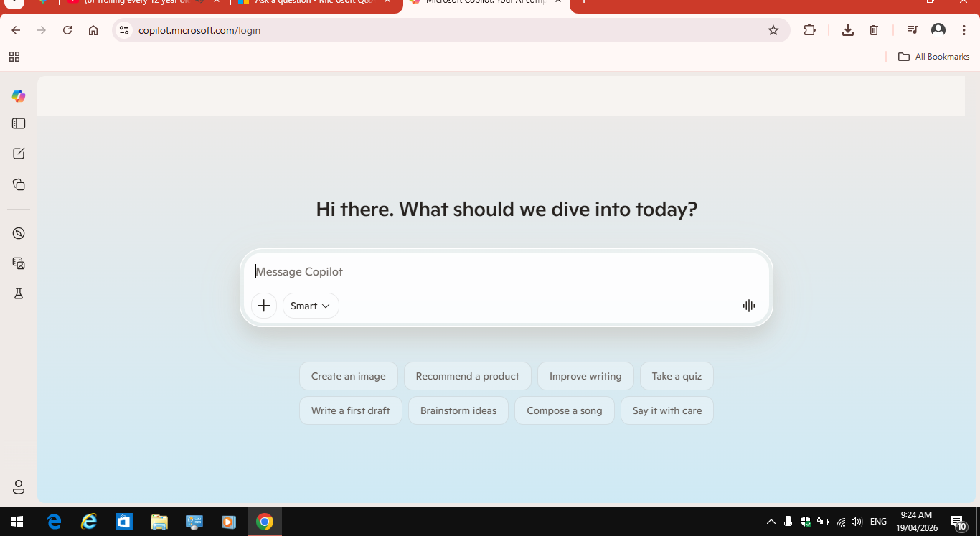Viewport: 980px width, 536px height.
Task: Open File Explorer from the taskbar
Action: point(159,522)
